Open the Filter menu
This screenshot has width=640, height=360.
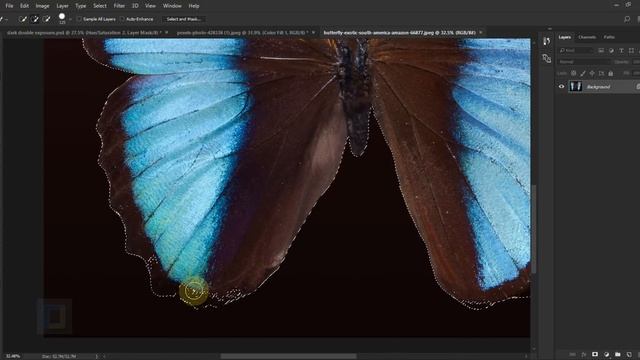(119, 6)
